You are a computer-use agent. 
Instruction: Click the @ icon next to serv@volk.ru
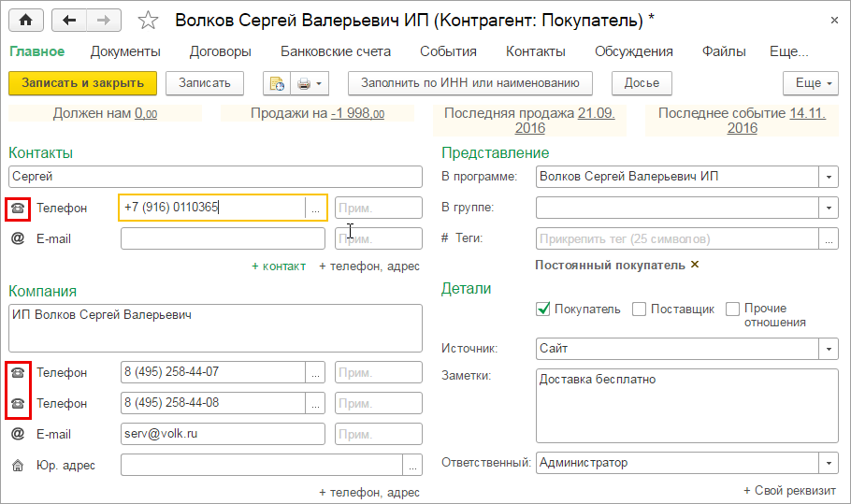(x=18, y=434)
